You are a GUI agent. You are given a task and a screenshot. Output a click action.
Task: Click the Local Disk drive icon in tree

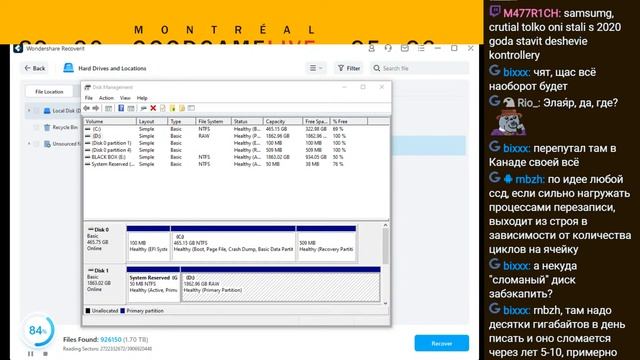[47, 111]
